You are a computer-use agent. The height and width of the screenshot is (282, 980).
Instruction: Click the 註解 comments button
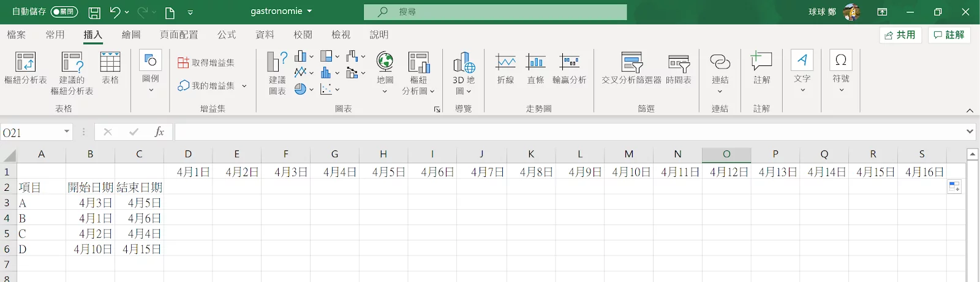(x=949, y=35)
